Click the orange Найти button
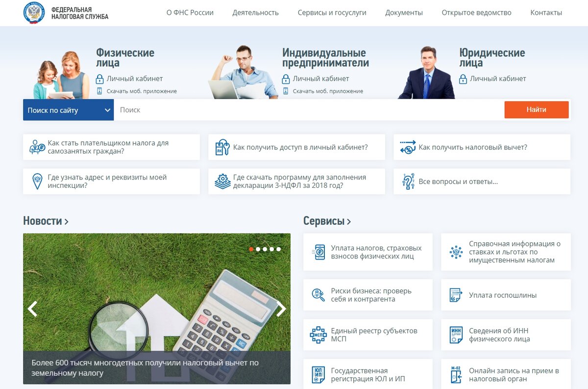This screenshot has height=389, width=588. point(537,110)
